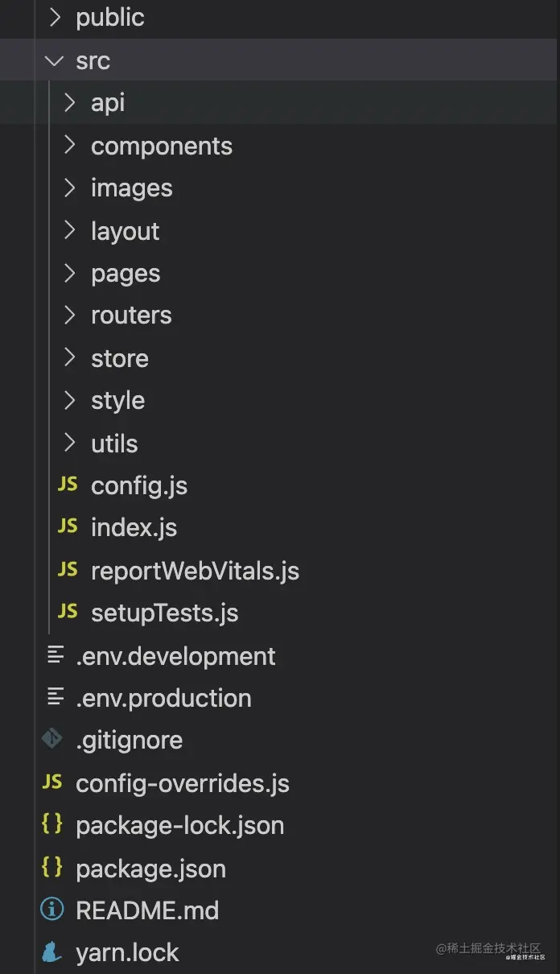The height and width of the screenshot is (974, 560).
Task: Select the utils folder label
Action: [114, 443]
